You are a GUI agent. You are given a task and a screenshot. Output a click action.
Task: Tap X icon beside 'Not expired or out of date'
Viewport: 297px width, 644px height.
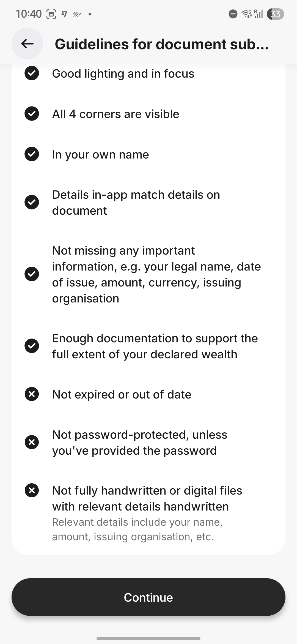(32, 394)
